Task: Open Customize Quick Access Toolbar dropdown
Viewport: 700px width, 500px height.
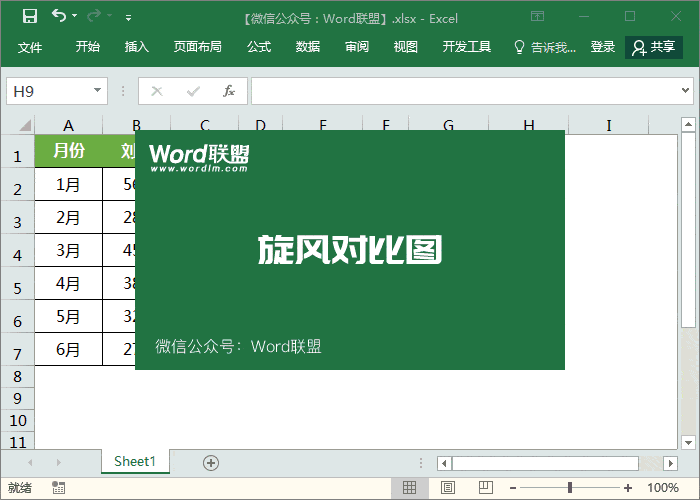Action: [x=128, y=17]
